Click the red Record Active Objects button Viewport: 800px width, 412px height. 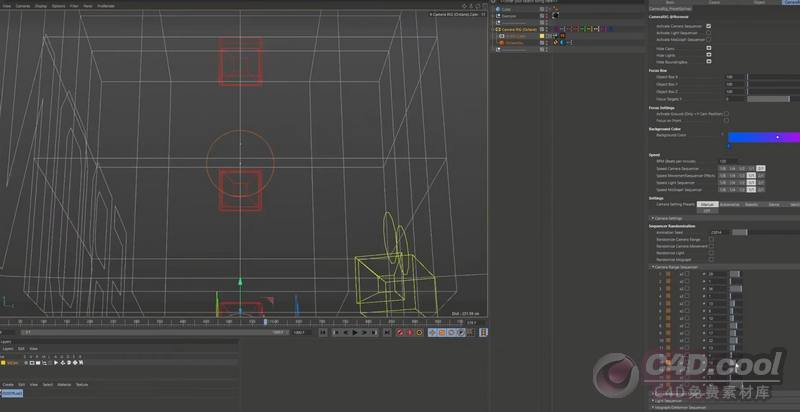[399, 332]
